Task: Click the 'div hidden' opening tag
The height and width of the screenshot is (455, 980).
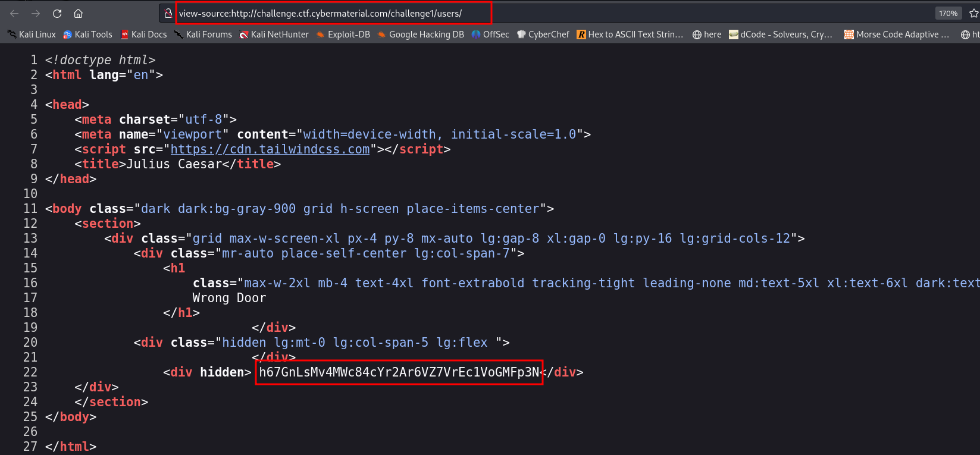Action: click(207, 372)
